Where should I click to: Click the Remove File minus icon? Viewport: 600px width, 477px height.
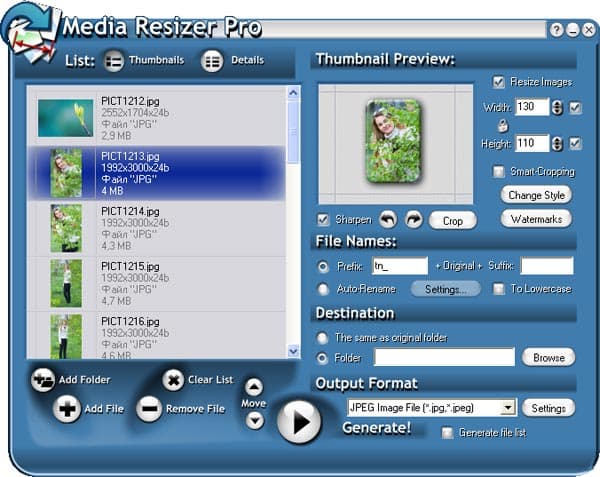[x=149, y=409]
